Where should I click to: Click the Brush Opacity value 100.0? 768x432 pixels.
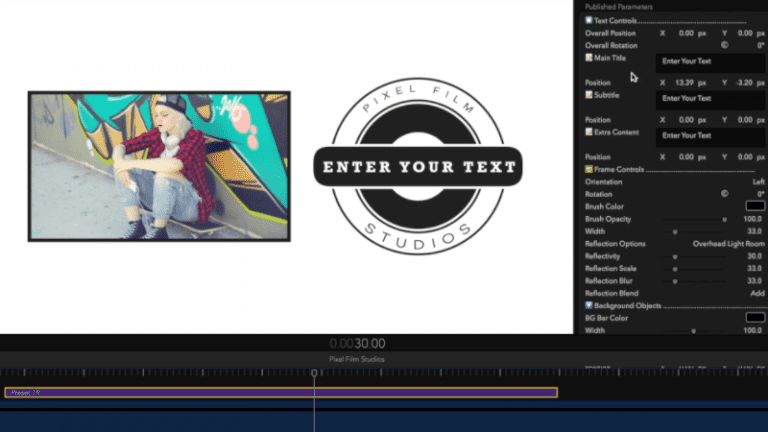click(x=753, y=219)
